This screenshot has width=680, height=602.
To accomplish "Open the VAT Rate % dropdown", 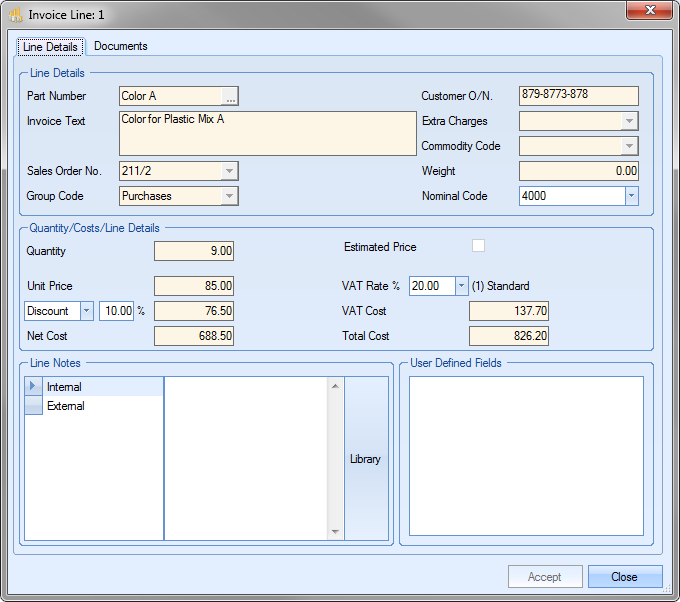I will click(461, 286).
